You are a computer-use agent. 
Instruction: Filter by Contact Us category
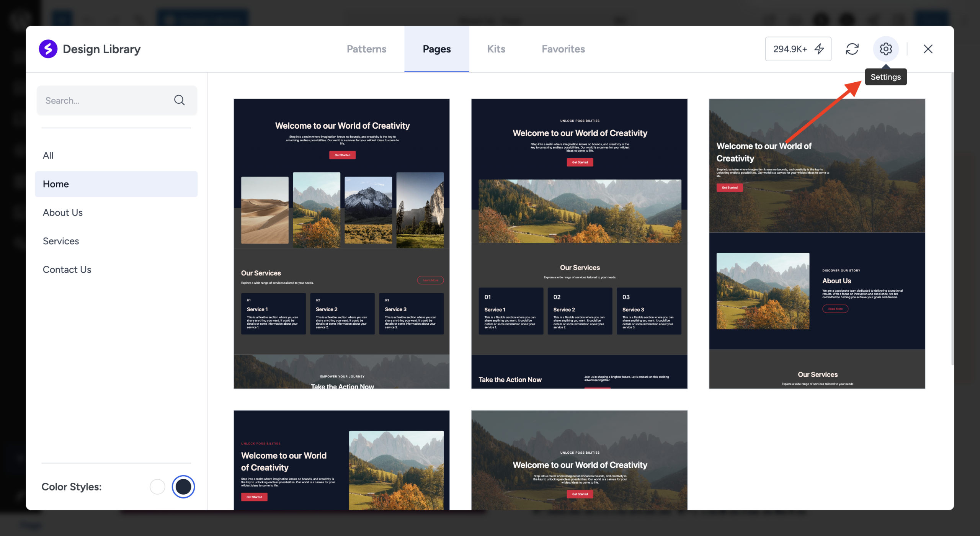pyautogui.click(x=116, y=270)
